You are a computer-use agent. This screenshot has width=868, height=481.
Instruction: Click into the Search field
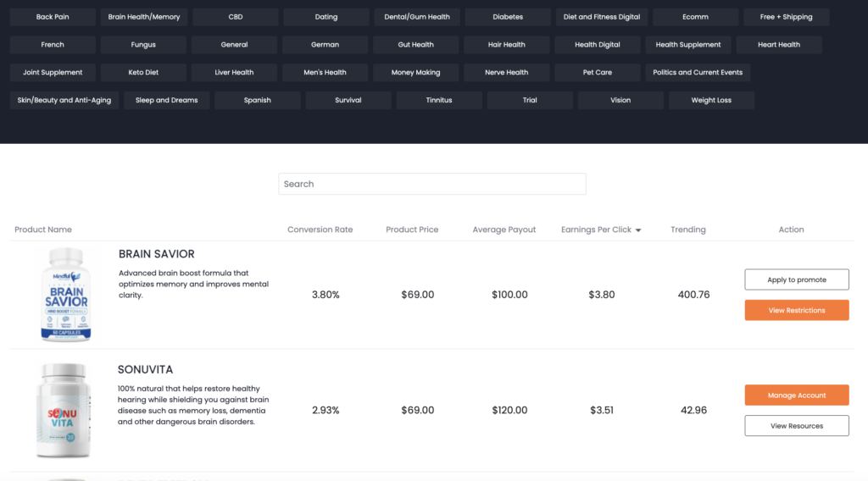[432, 184]
